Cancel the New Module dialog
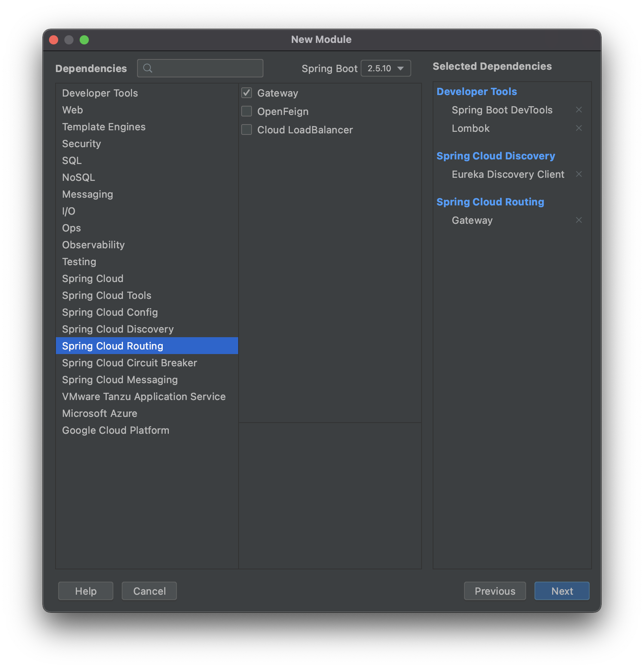The image size is (644, 669). [149, 591]
